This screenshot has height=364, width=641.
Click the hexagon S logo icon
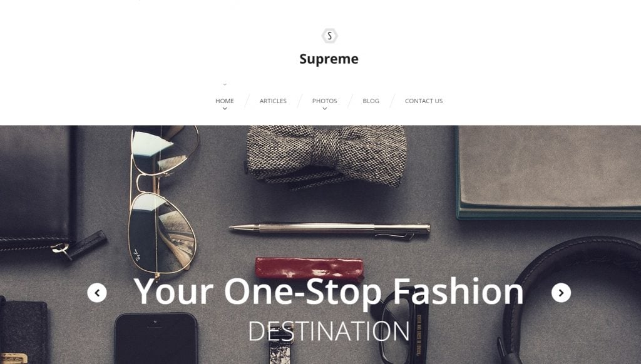[x=329, y=36]
